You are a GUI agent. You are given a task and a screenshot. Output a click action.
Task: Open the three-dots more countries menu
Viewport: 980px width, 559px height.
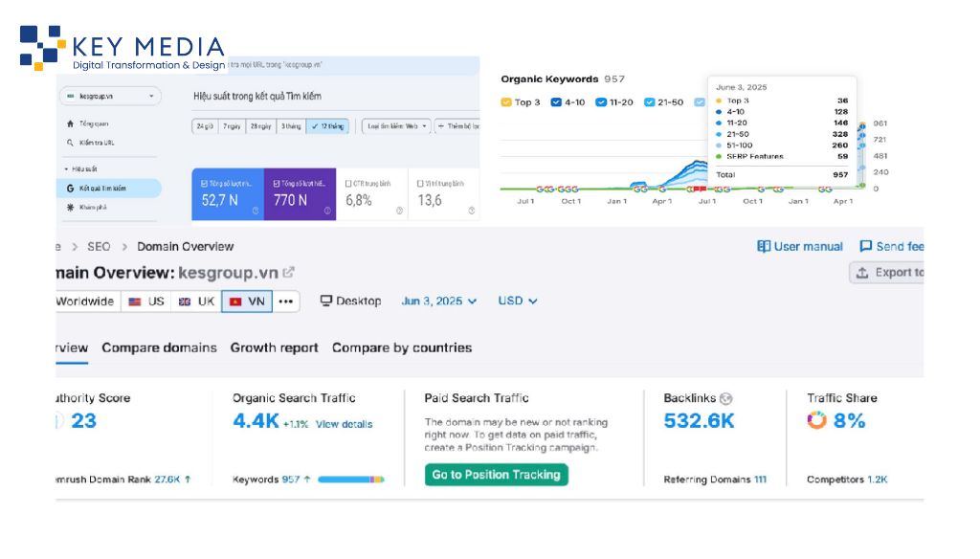tap(285, 302)
